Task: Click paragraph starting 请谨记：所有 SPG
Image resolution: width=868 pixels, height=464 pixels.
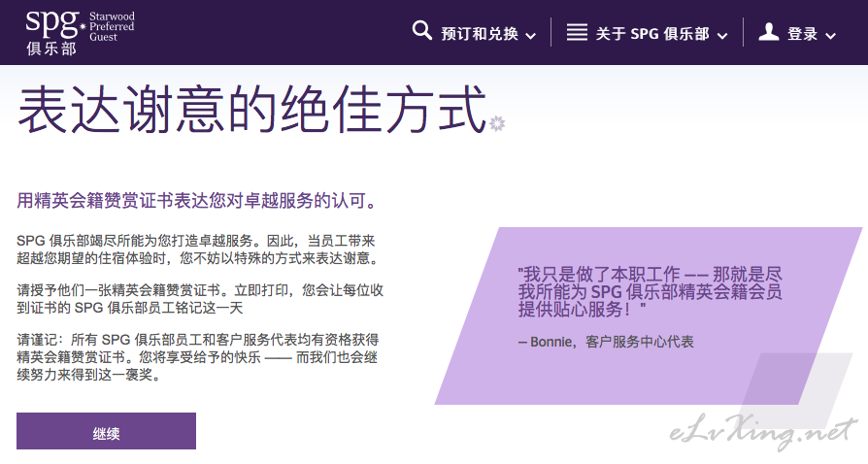Action: coord(198,357)
